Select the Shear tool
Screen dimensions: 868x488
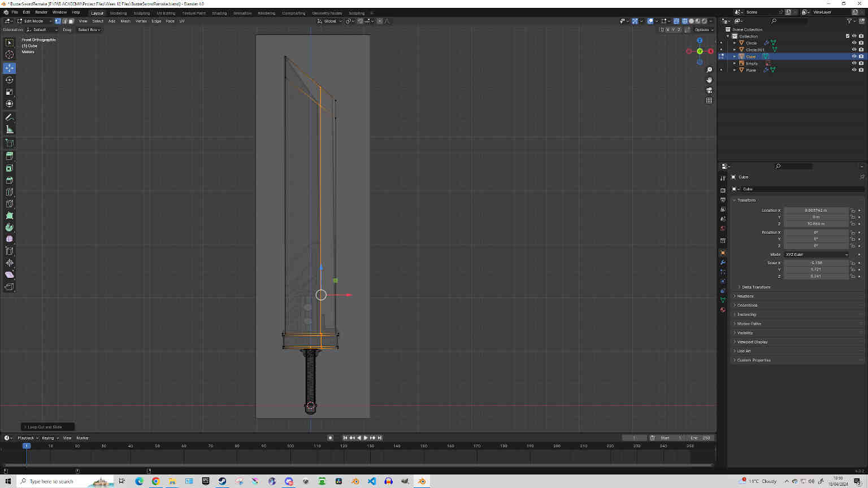(10, 274)
